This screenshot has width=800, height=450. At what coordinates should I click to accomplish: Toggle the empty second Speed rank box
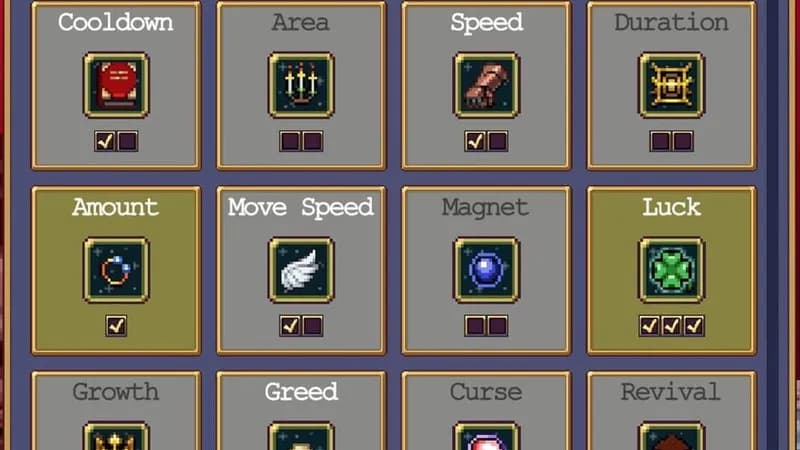click(498, 141)
